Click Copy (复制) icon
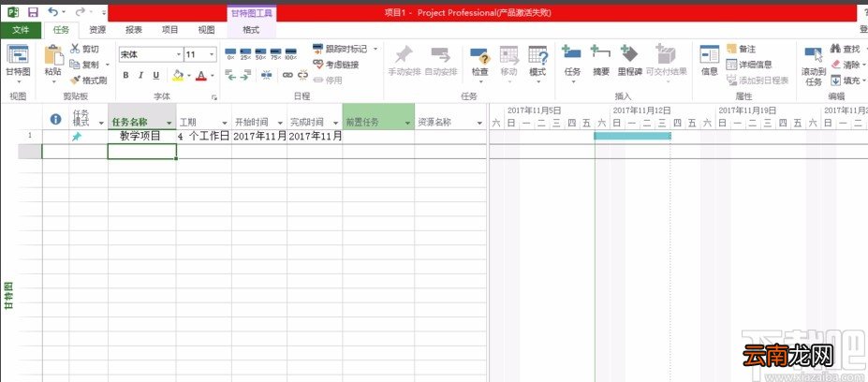This screenshot has width=868, height=382. click(75, 65)
